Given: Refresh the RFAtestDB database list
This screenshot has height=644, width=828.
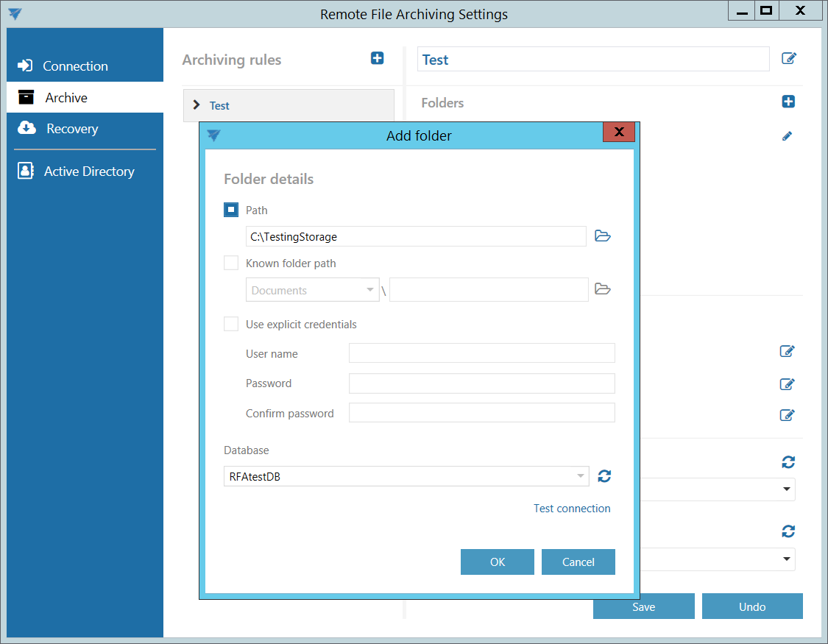Looking at the screenshot, I should 604,476.
